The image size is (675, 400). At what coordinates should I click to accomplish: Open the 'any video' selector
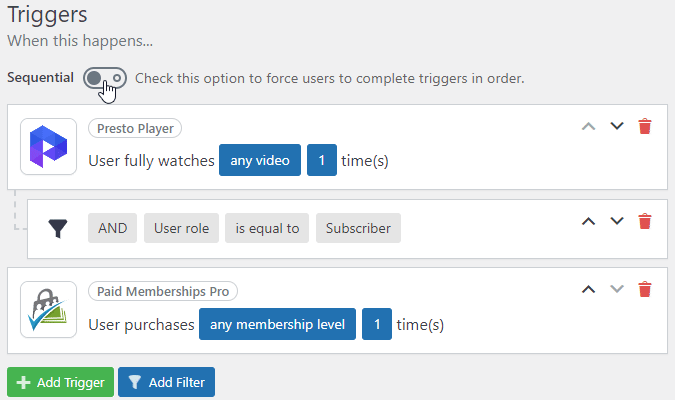click(260, 160)
